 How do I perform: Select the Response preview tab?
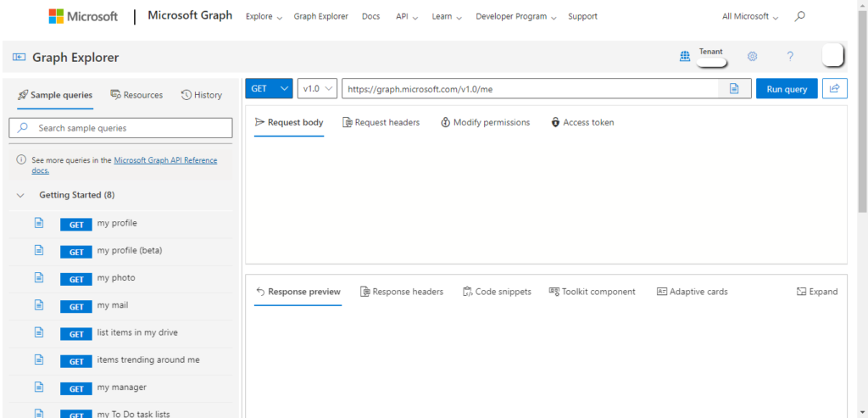pos(298,292)
